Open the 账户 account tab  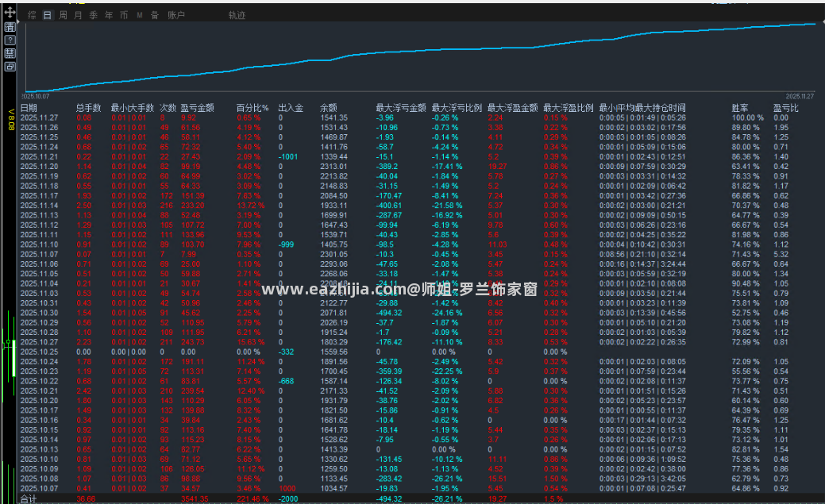tap(176, 15)
